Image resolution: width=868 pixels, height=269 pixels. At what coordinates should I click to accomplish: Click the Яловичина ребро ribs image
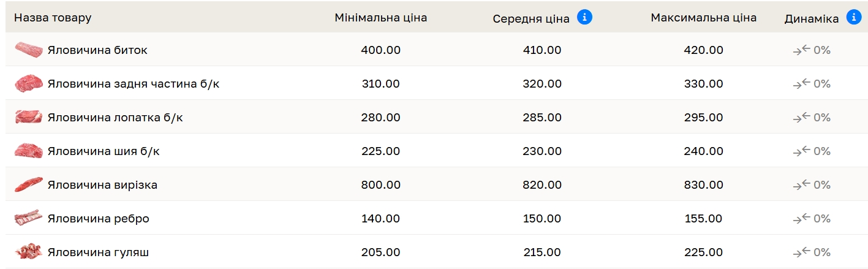[28, 218]
